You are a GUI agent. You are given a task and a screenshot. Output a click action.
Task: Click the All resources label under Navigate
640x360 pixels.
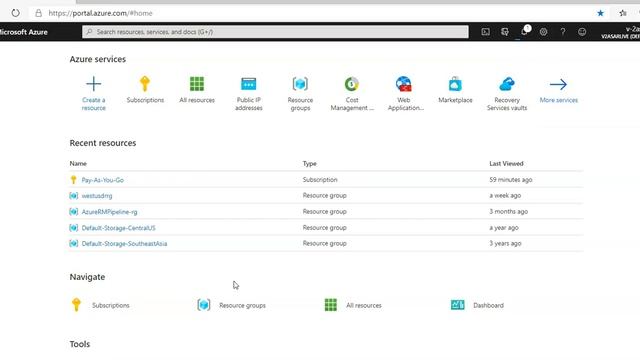click(x=364, y=305)
